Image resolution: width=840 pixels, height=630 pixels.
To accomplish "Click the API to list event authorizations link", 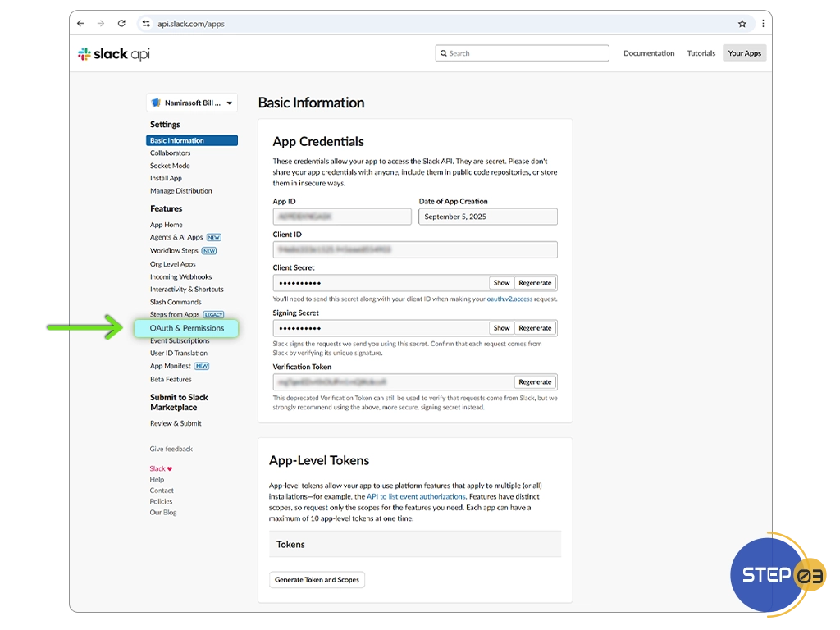I will [416, 497].
